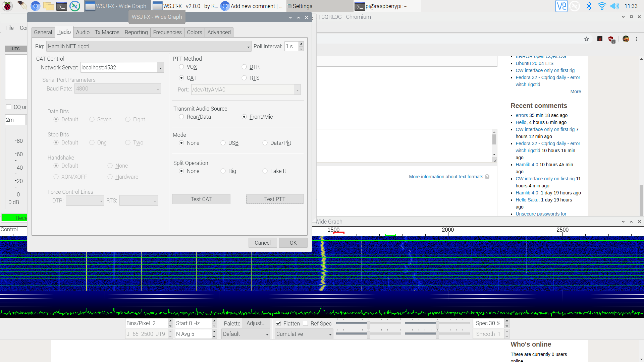Open the Ubuntu 20.04 LTS forum link
Image resolution: width=644 pixels, height=362 pixels.
point(534,63)
